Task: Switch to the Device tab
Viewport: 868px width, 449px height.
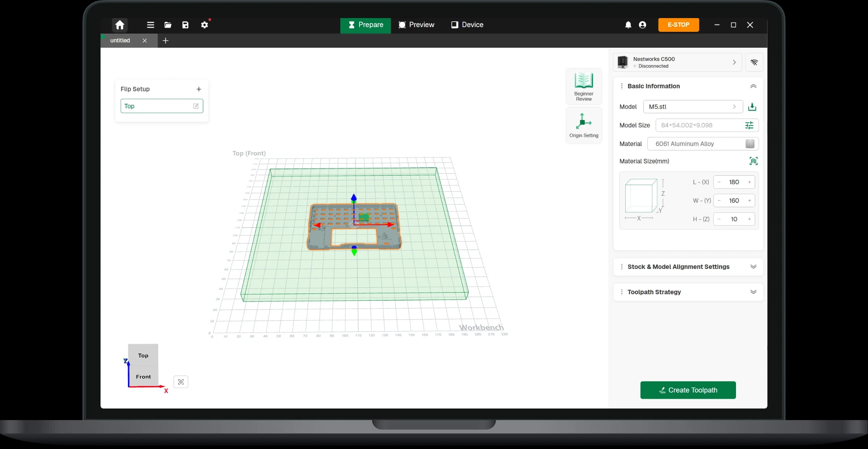Action: point(467,25)
